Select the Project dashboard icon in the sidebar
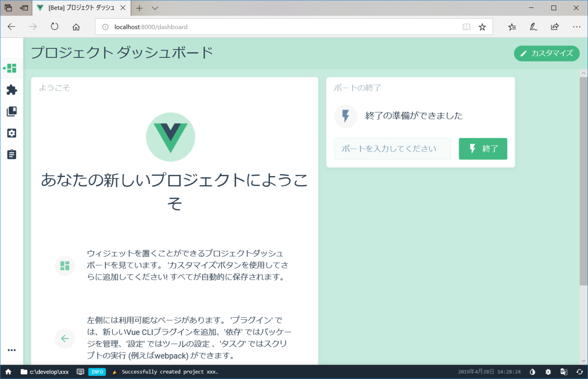The height and width of the screenshot is (379, 588). point(11,68)
